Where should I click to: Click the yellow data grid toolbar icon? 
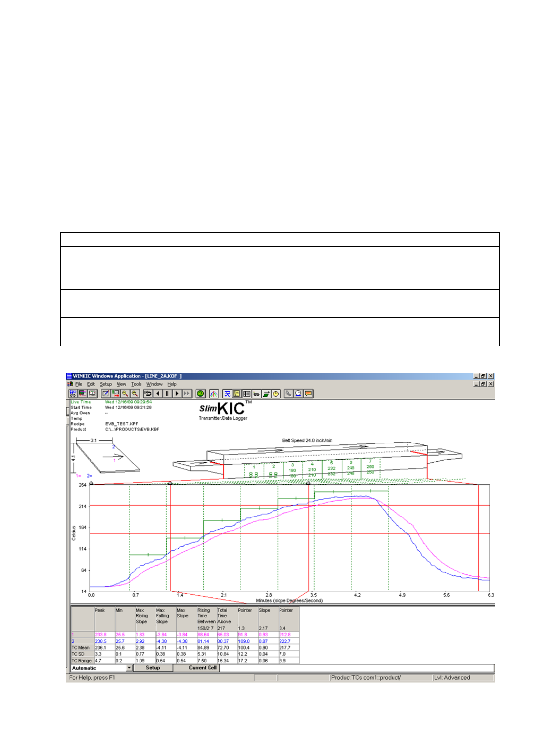(x=237, y=394)
